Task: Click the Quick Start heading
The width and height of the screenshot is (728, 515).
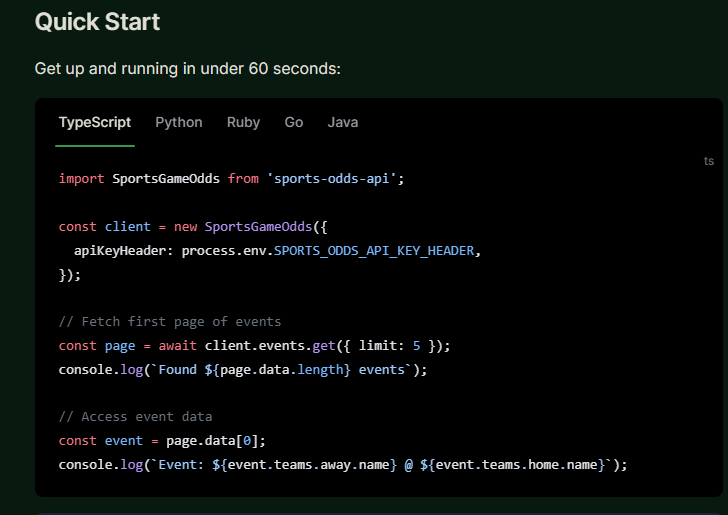Action: pos(97,21)
